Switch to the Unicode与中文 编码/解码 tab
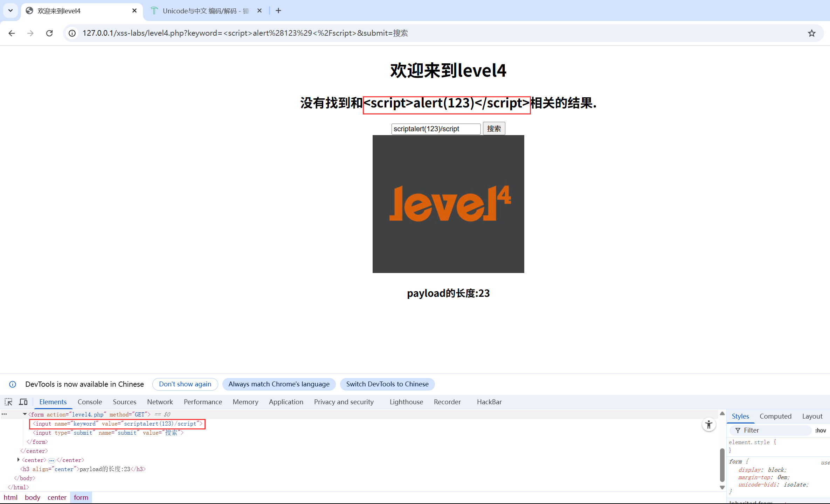The width and height of the screenshot is (830, 504). [207, 11]
